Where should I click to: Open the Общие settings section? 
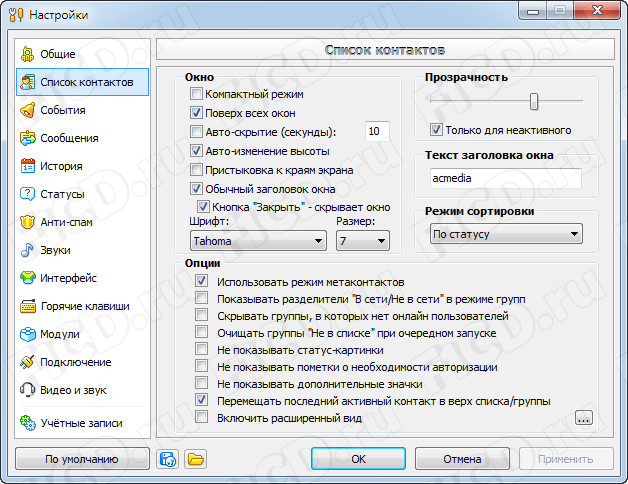click(83, 54)
